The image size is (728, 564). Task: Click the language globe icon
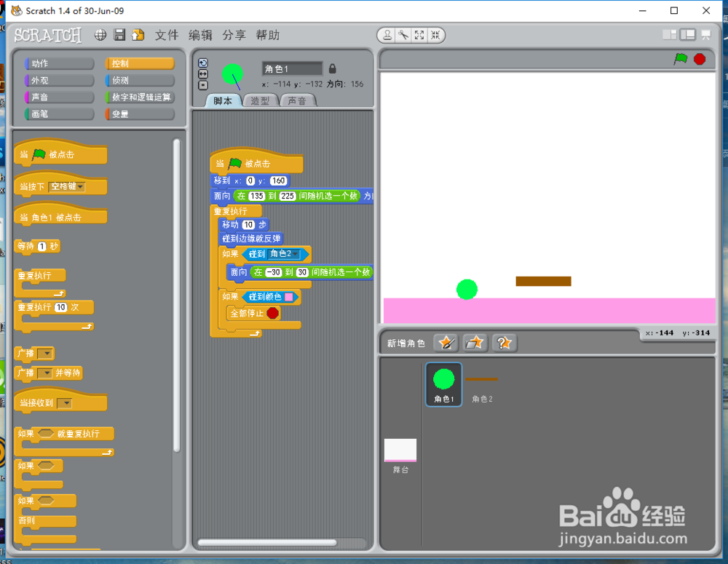coord(100,35)
